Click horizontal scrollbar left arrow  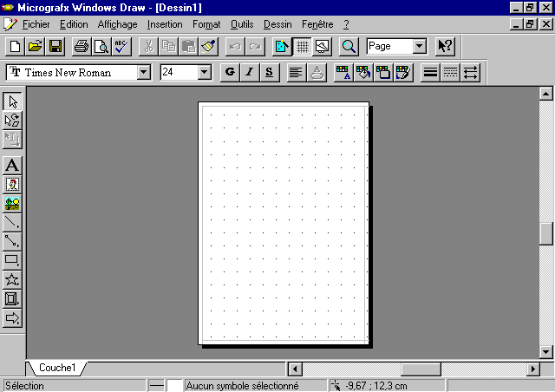point(295,369)
